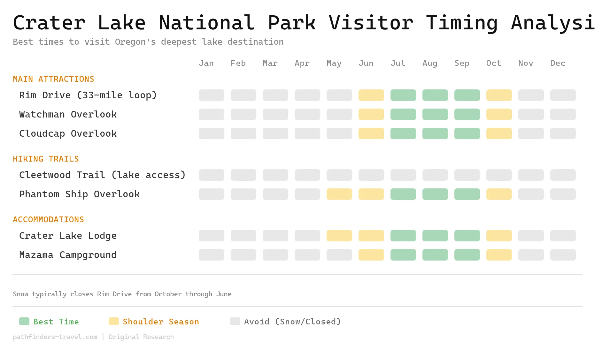Select the gray January cell for Cleetwood Trail
The width and height of the screenshot is (595, 364).
click(x=211, y=175)
